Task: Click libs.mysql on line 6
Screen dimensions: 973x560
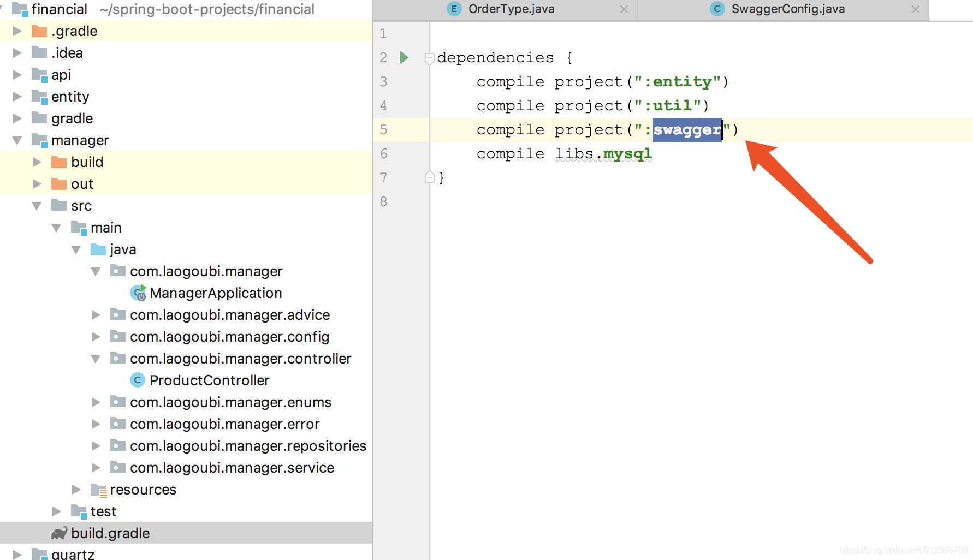Action: [603, 153]
